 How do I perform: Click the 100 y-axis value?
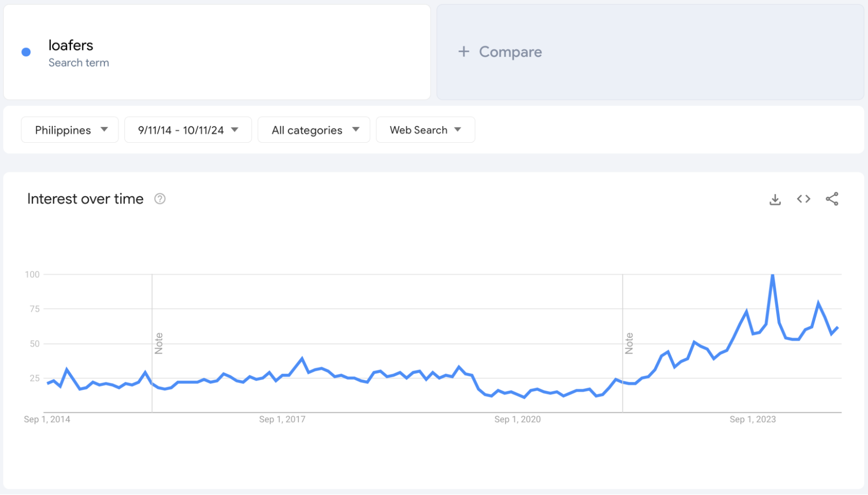click(x=32, y=274)
